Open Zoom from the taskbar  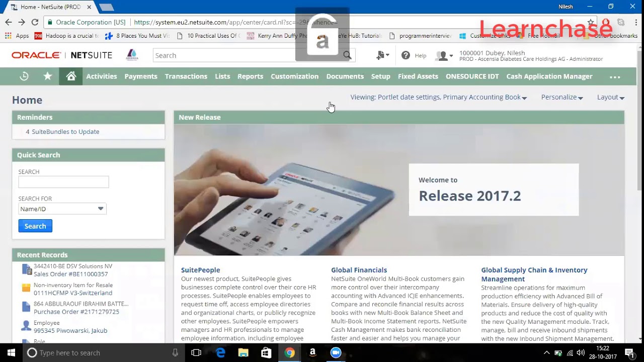tap(336, 353)
